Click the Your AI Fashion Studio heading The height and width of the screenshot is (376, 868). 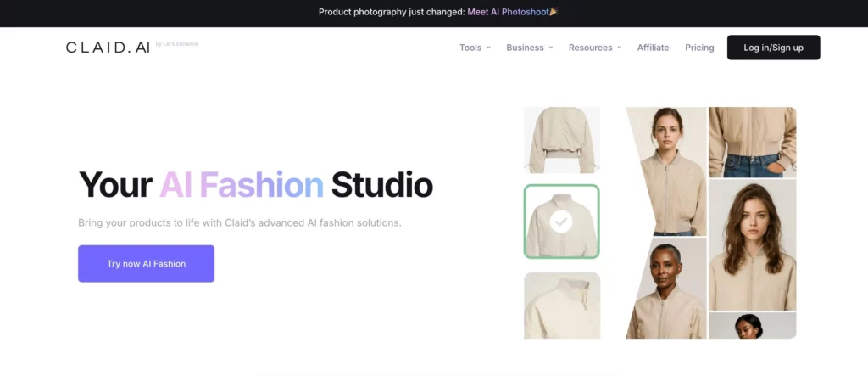(x=255, y=184)
